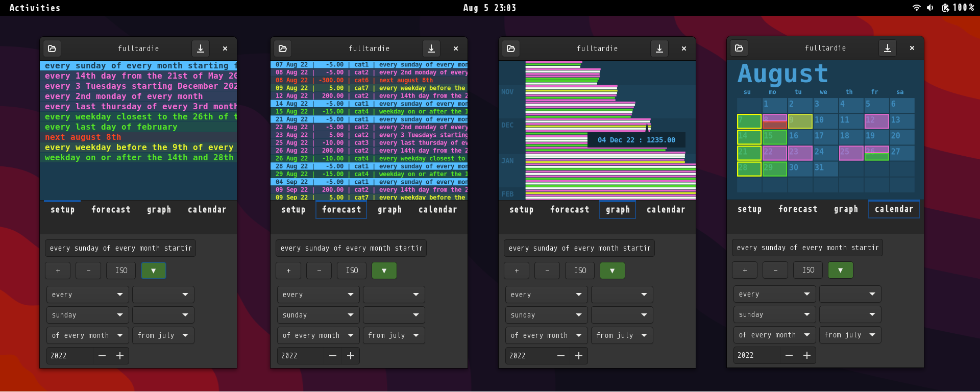Increase year 2022 in first window
This screenshot has width=980, height=392.
coord(120,356)
